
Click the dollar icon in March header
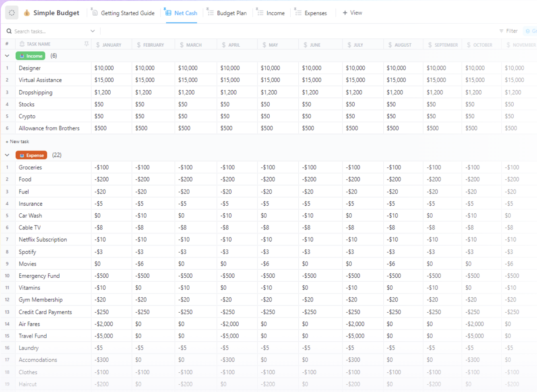click(x=182, y=45)
